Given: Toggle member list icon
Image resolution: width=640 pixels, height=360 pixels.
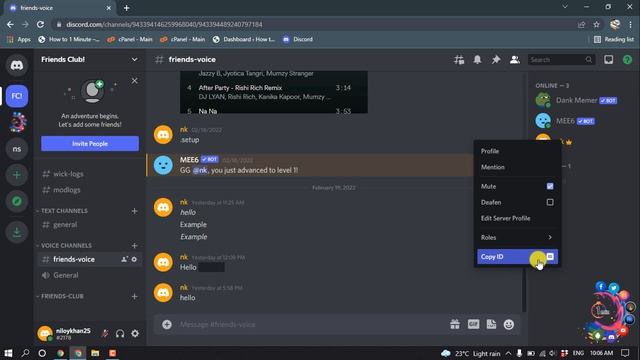Looking at the screenshot, I should [515, 60].
